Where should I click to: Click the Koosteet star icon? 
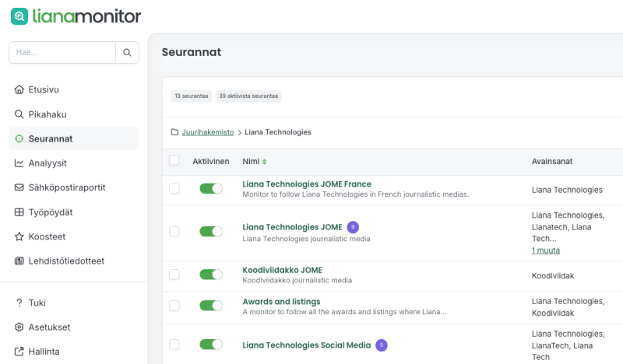tap(19, 236)
